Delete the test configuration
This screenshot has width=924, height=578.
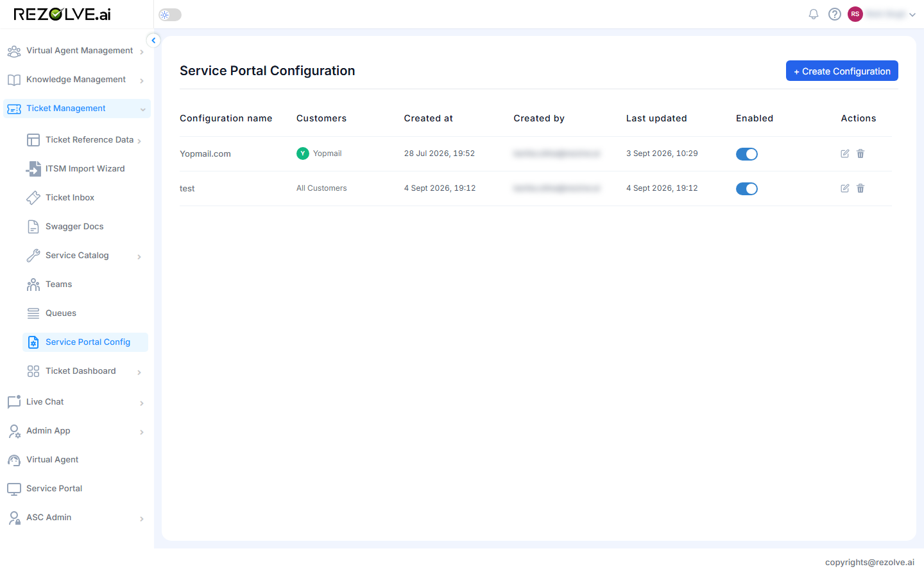tap(860, 188)
